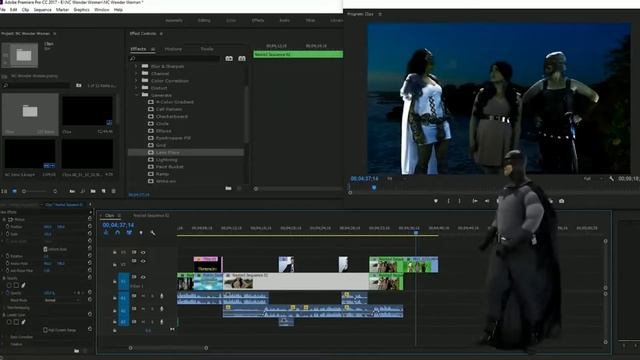Open the Sequence menu
640x360 pixels.
point(42,9)
